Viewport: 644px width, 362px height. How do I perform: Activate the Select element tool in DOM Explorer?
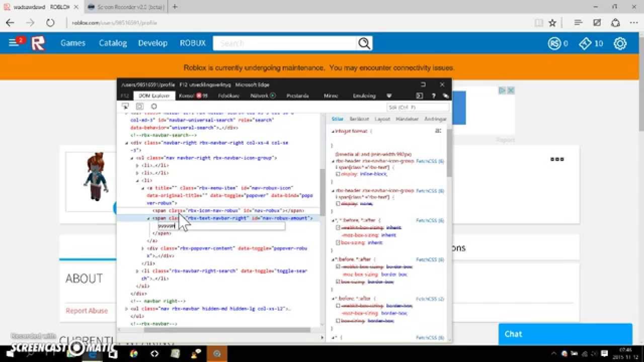[125, 107]
